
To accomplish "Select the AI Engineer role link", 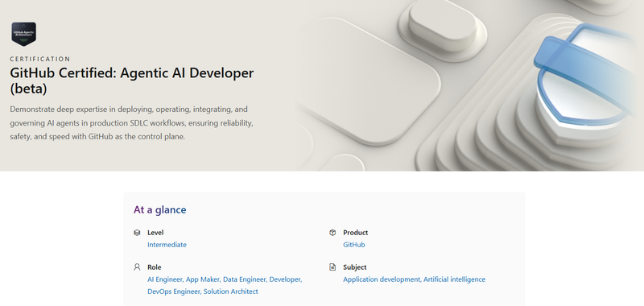I will (x=165, y=279).
